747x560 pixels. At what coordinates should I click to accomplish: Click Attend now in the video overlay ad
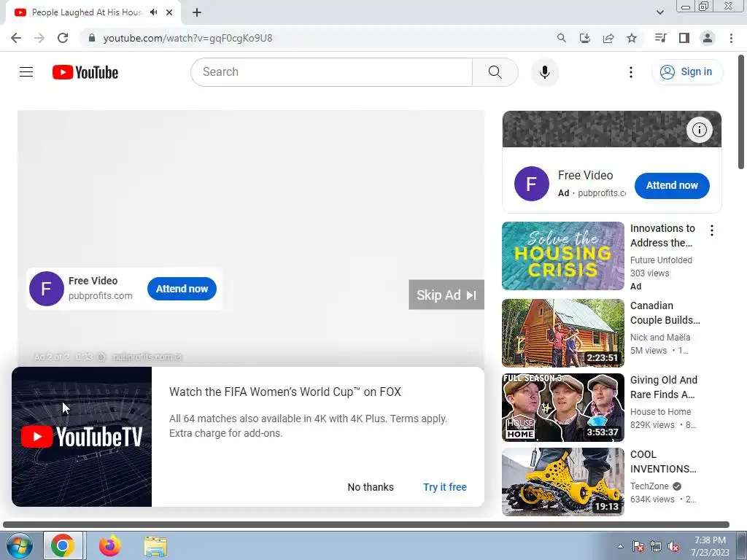(x=182, y=289)
